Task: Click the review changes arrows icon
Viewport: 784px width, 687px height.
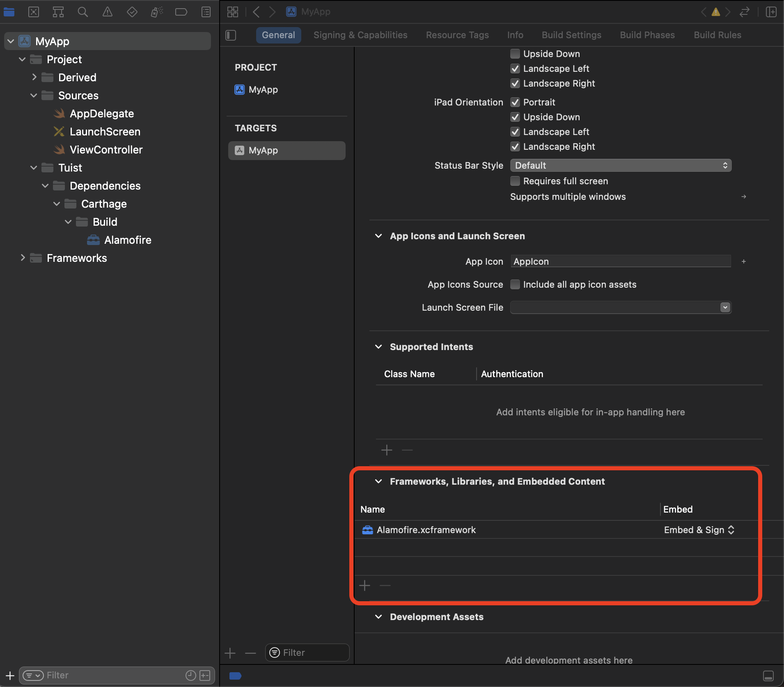Action: (x=745, y=12)
